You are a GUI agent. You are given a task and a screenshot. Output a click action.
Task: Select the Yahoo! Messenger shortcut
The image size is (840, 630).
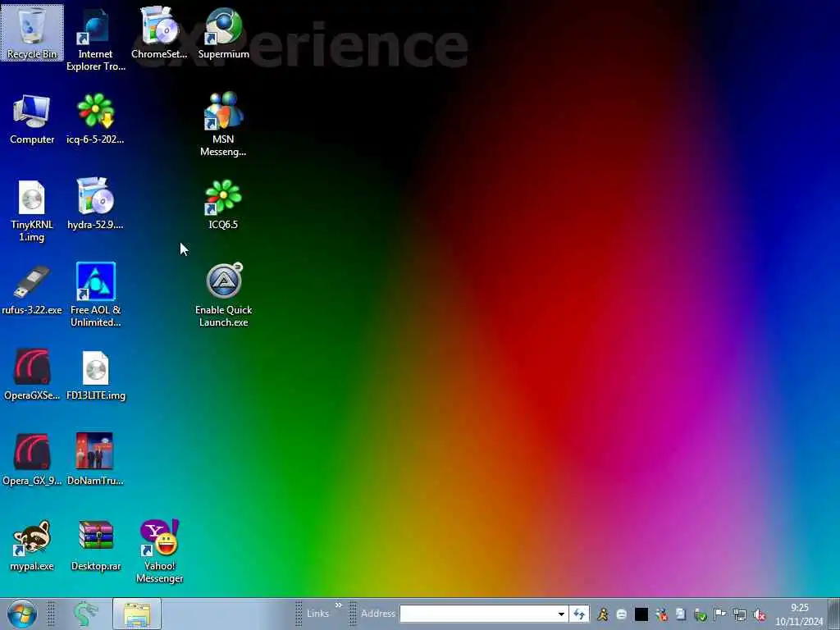[x=159, y=550]
